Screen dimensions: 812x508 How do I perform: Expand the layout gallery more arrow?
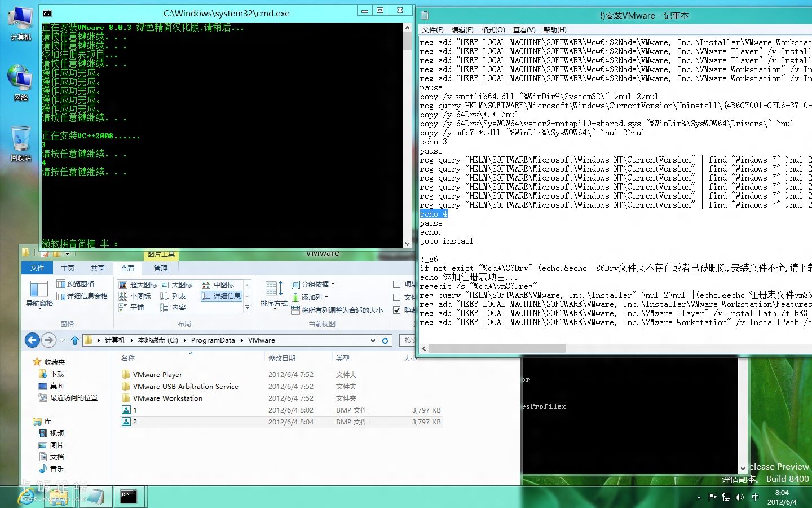[x=247, y=308]
